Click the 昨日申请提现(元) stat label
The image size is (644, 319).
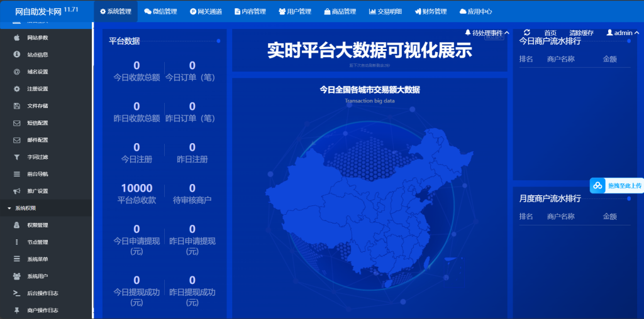click(192, 246)
